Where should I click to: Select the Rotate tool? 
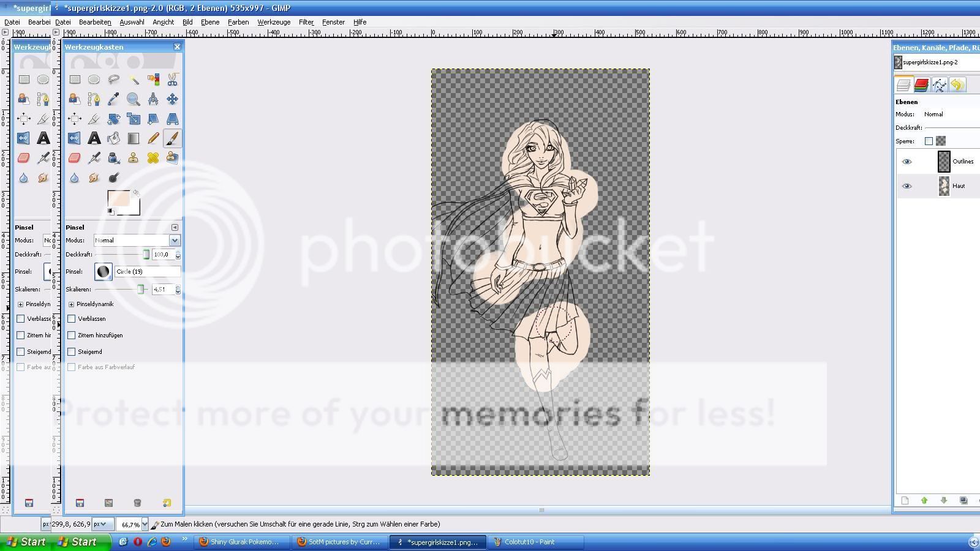pos(113,119)
